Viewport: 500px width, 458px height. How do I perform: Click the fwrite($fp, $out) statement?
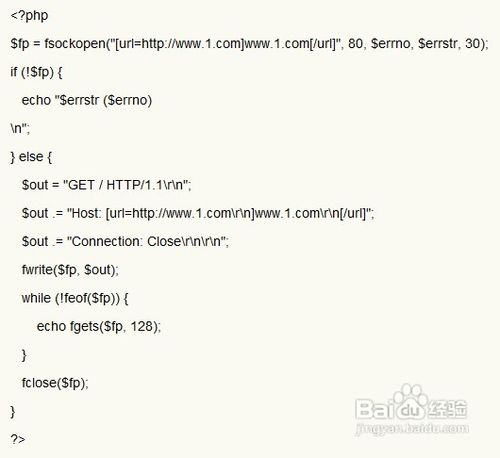coord(70,270)
